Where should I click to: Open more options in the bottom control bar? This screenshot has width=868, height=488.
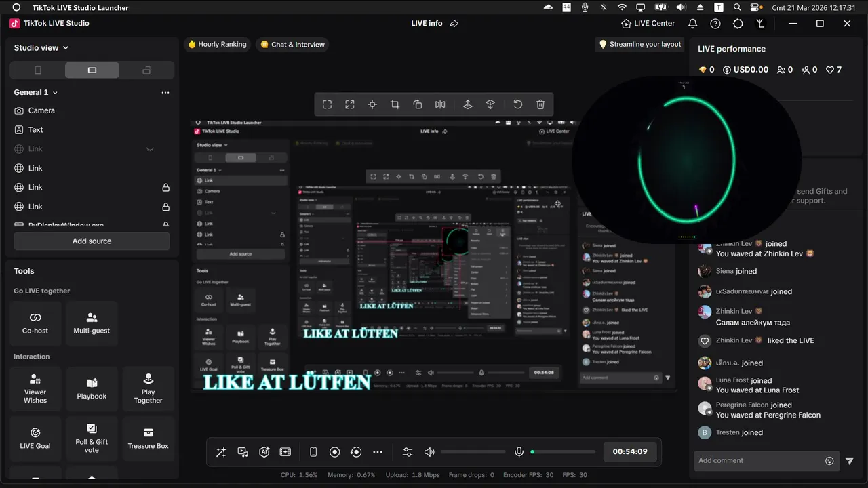coord(378,452)
